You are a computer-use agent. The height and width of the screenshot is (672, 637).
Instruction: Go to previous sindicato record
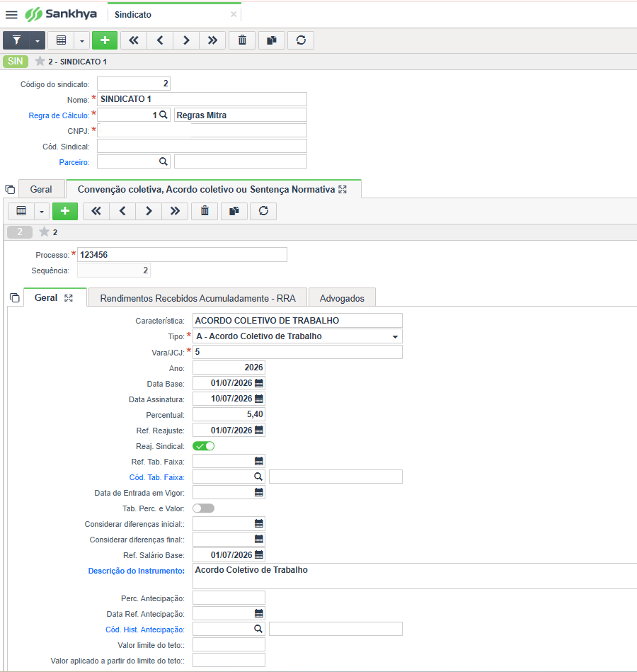pyautogui.click(x=160, y=40)
